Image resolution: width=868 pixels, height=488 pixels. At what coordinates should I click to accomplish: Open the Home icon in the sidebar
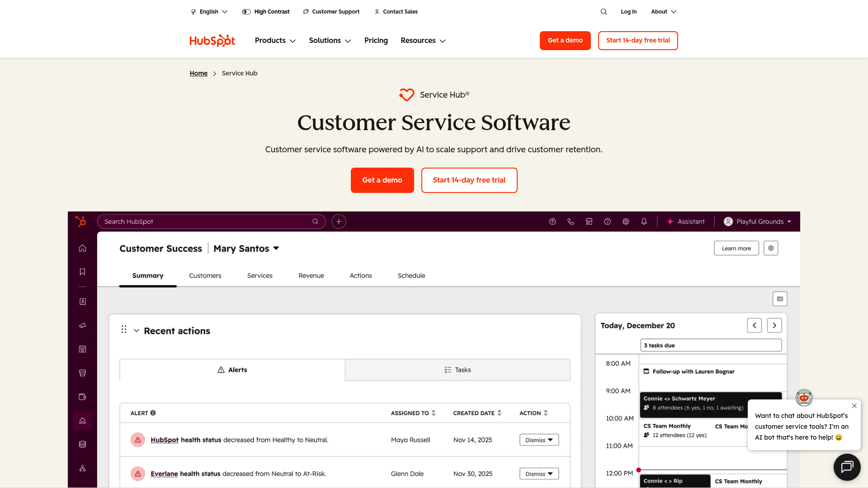pyautogui.click(x=82, y=248)
